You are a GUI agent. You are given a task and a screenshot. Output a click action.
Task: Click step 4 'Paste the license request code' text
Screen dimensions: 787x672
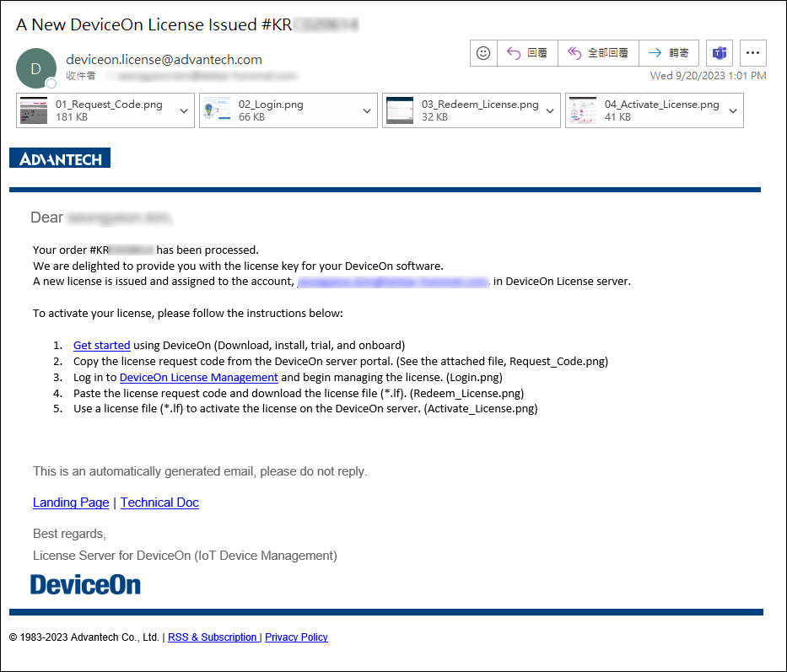299,394
